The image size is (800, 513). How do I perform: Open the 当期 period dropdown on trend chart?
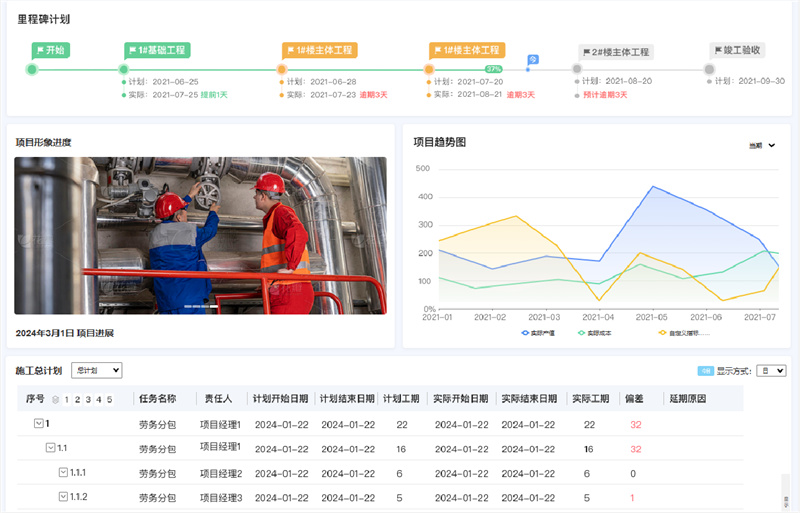pos(762,145)
